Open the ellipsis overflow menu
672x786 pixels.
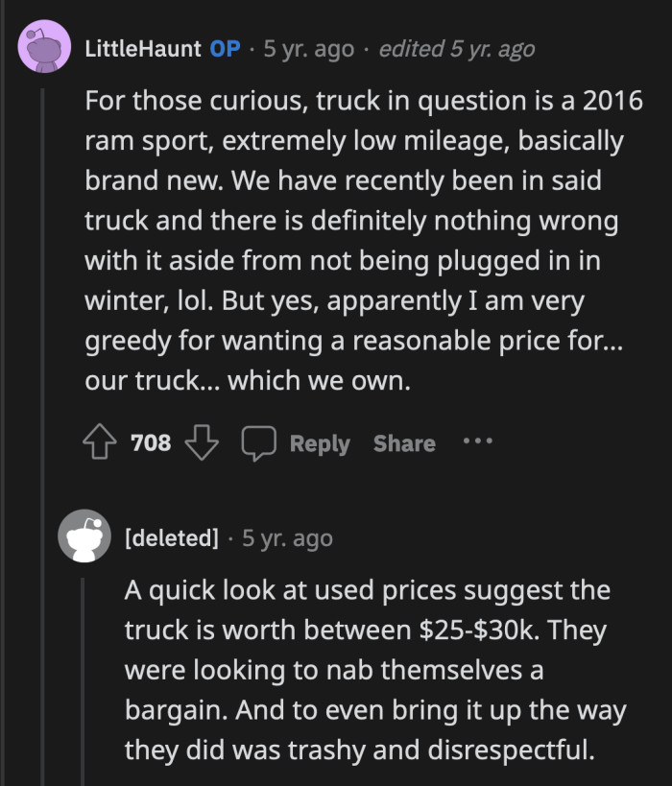pos(477,442)
